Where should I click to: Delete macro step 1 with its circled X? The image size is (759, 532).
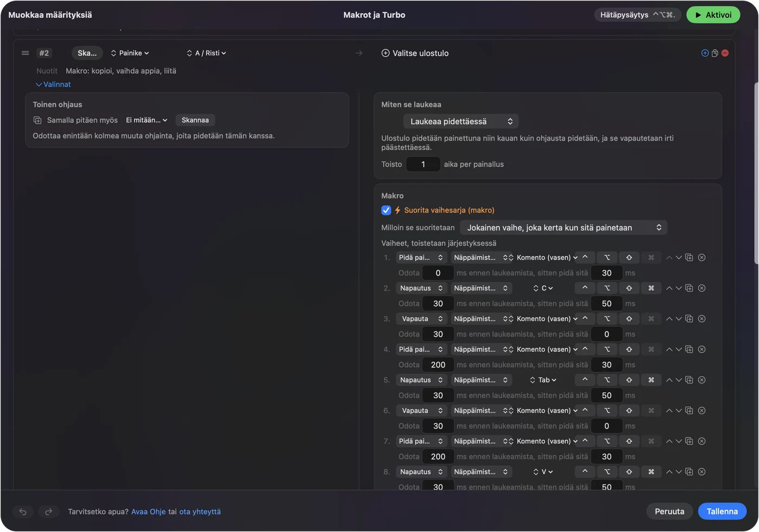(x=702, y=258)
